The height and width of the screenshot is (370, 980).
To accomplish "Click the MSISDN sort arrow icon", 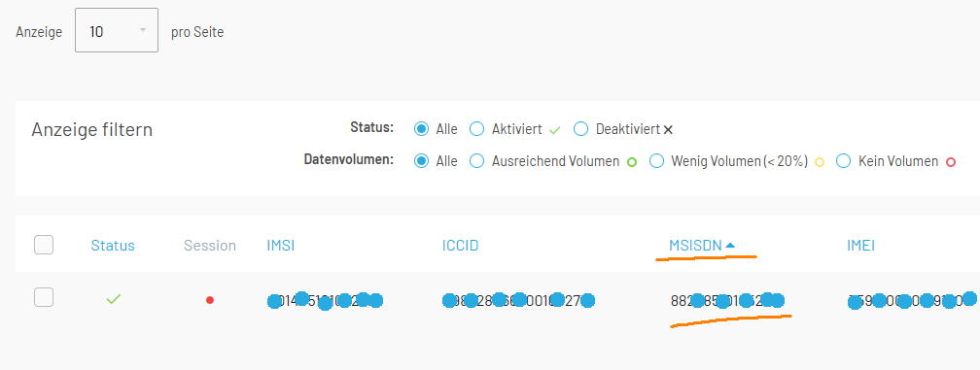I will [730, 246].
